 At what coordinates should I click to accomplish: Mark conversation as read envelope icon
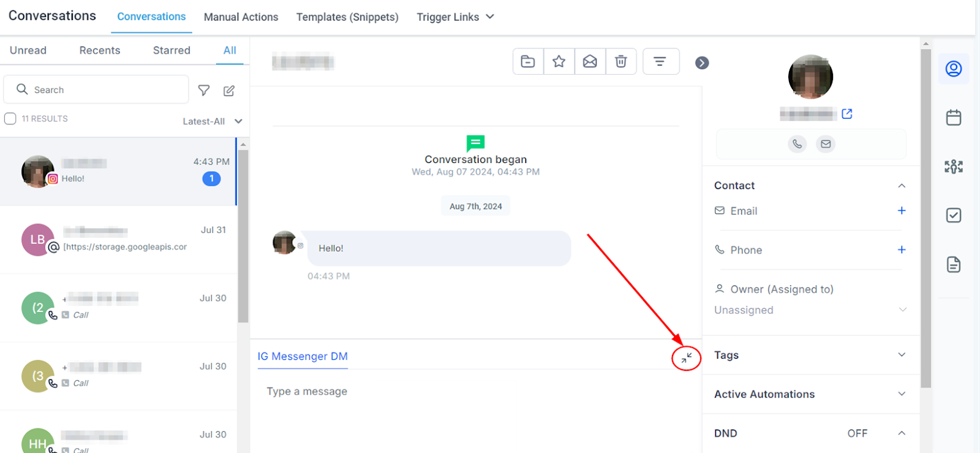(x=590, y=61)
